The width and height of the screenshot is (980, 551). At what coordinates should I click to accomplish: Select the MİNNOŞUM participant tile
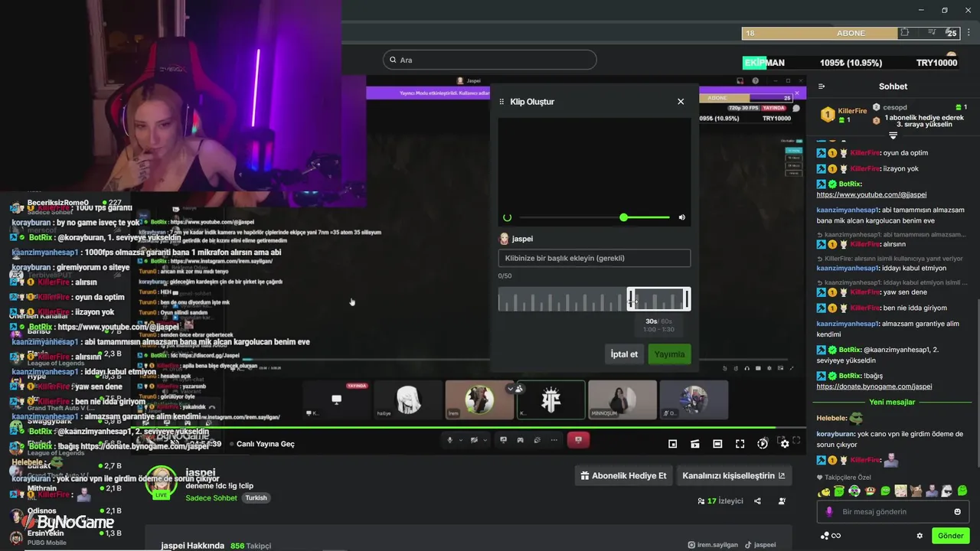pyautogui.click(x=622, y=399)
